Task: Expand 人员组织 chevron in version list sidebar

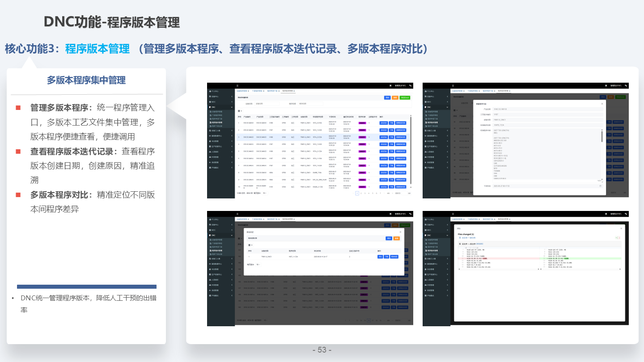Action: point(232,152)
